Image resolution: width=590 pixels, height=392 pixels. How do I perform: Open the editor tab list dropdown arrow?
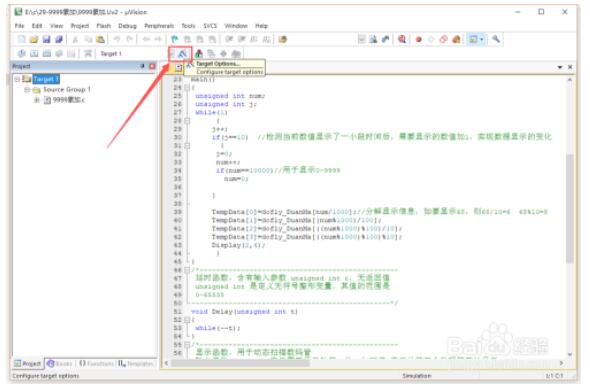point(560,67)
